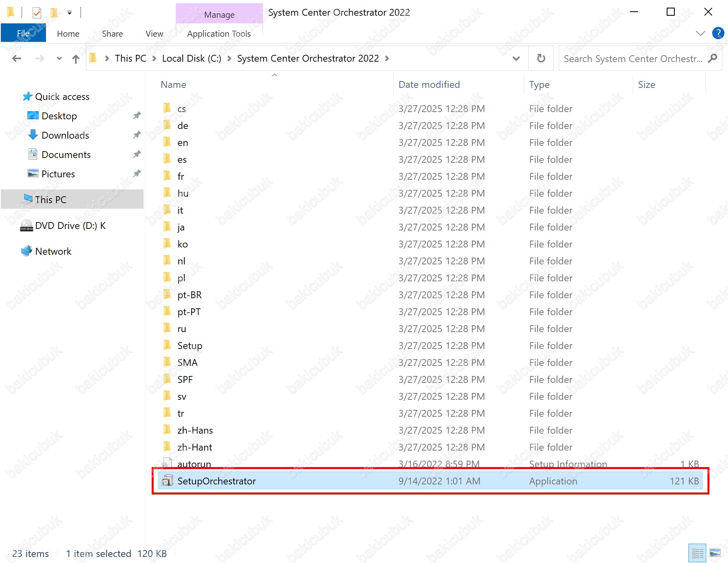Click the search magnifier icon
Screen dimensions: 728x563
pyautogui.click(x=713, y=58)
